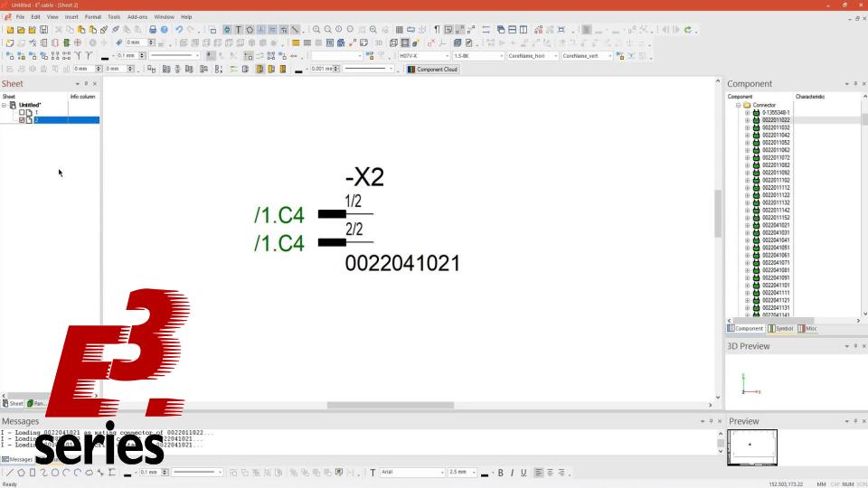Screen dimensions: 868x488
Task: Open the Insert menu
Action: (71, 17)
